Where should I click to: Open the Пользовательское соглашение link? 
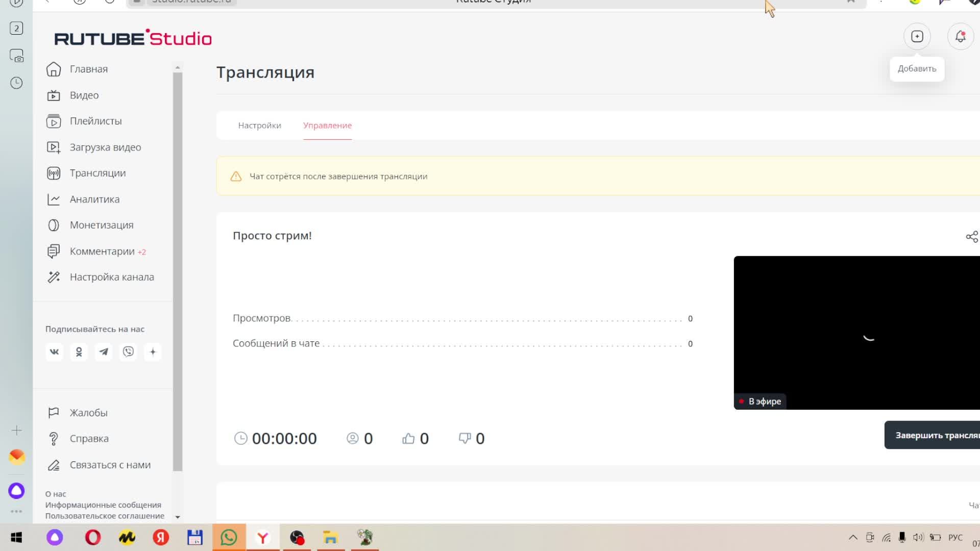pyautogui.click(x=105, y=516)
